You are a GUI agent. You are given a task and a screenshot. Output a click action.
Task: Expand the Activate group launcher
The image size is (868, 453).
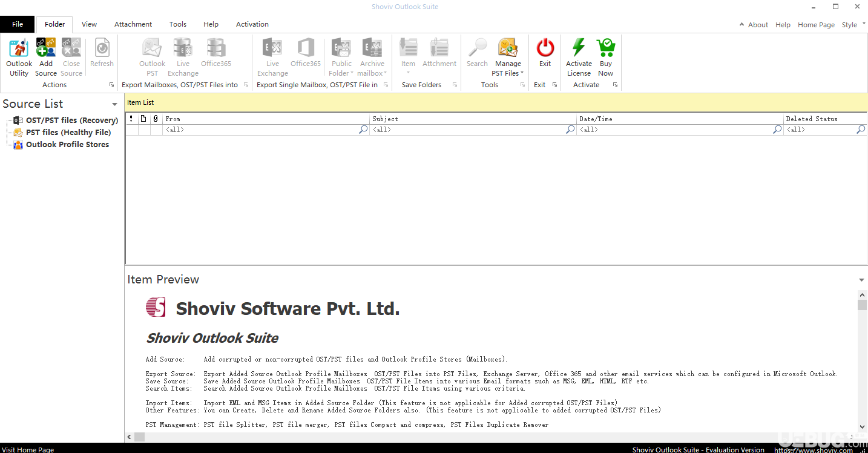pyautogui.click(x=615, y=85)
